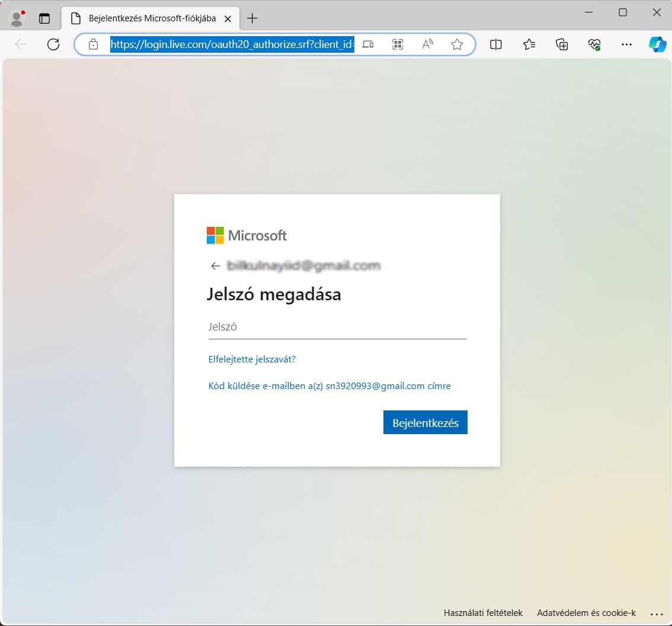672x626 pixels.
Task: Click the lock icon in the address bar
Action: click(x=92, y=44)
